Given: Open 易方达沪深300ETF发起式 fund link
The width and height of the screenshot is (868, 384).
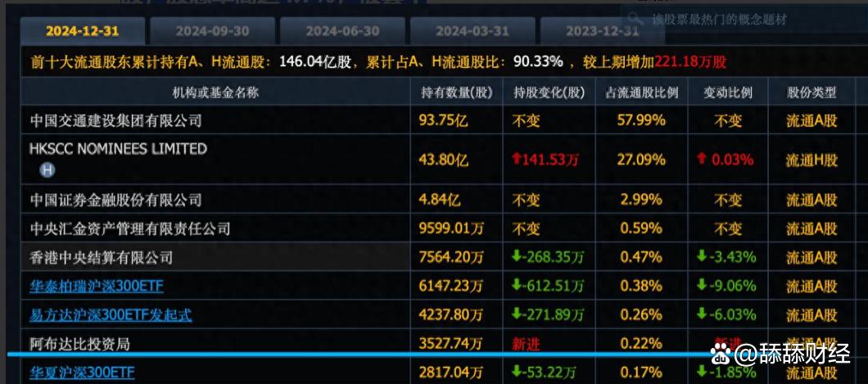Looking at the screenshot, I should pyautogui.click(x=111, y=315).
